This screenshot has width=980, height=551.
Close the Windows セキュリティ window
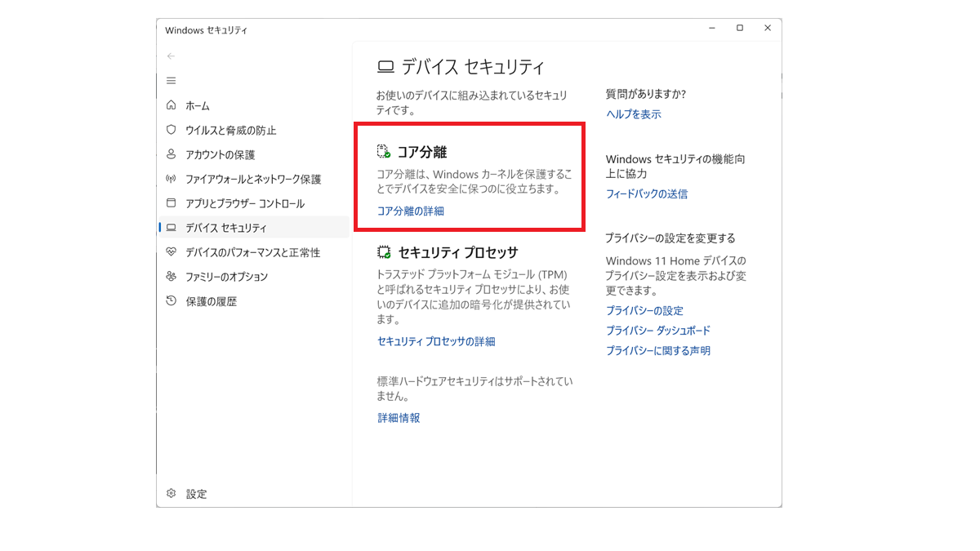768,28
